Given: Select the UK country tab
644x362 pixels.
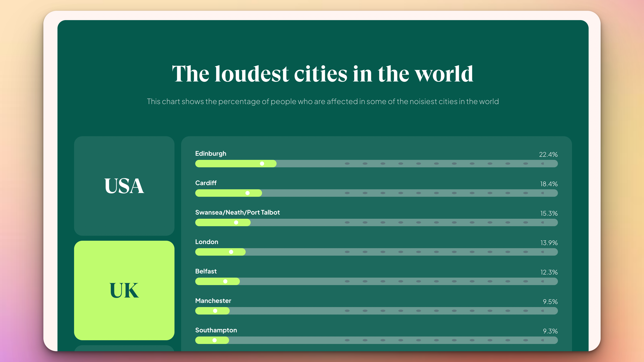Looking at the screenshot, I should tap(124, 290).
